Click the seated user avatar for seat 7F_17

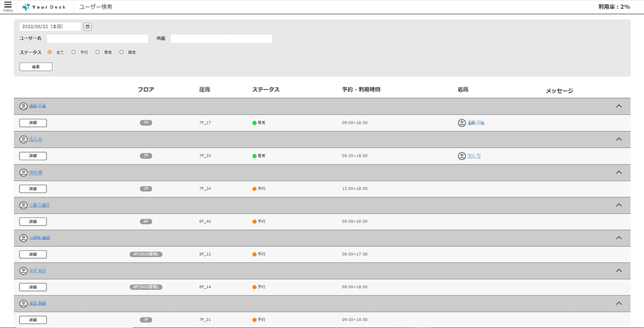tap(462, 123)
